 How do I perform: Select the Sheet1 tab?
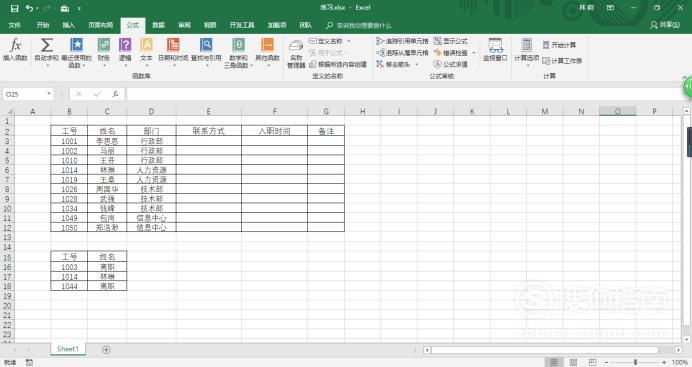click(68, 349)
